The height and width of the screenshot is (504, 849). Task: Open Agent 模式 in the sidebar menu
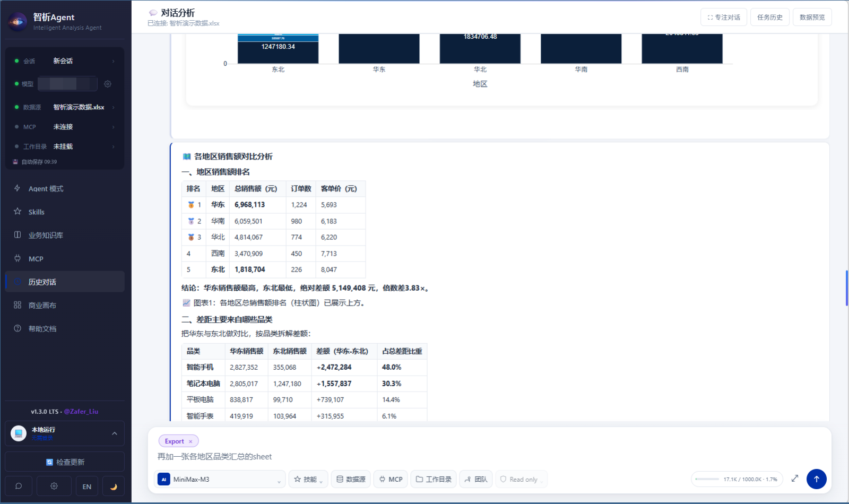(65, 188)
